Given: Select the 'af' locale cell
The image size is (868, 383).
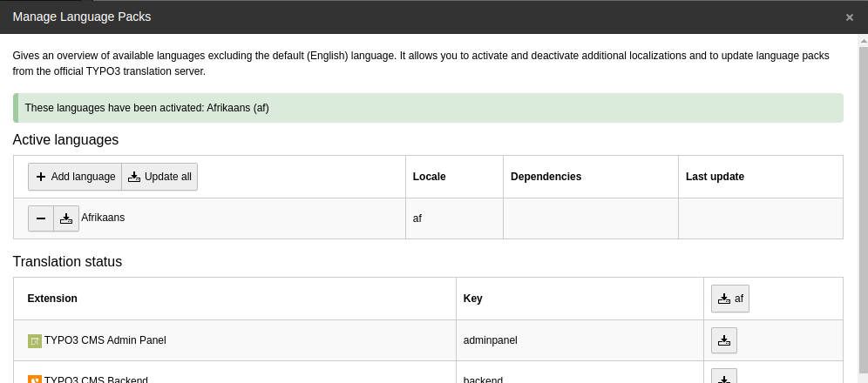Looking at the screenshot, I should click(x=454, y=218).
